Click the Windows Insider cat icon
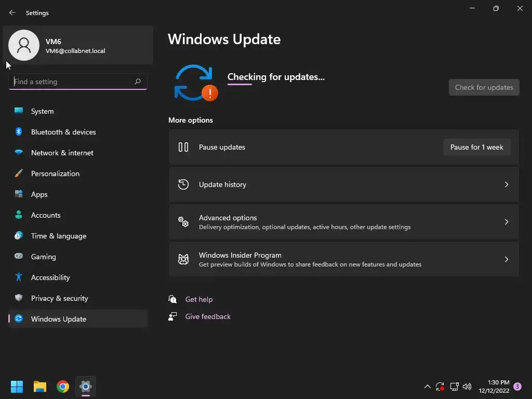The height and width of the screenshot is (399, 532). [183, 259]
